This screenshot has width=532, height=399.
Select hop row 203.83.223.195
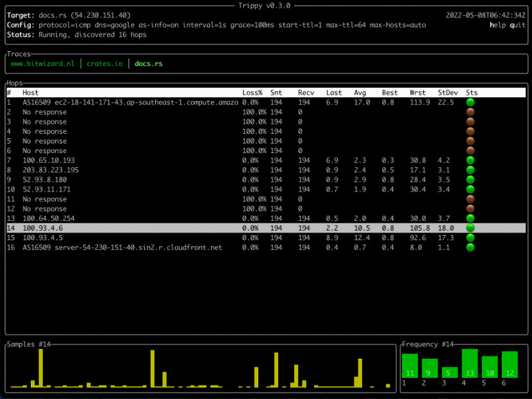(x=51, y=170)
